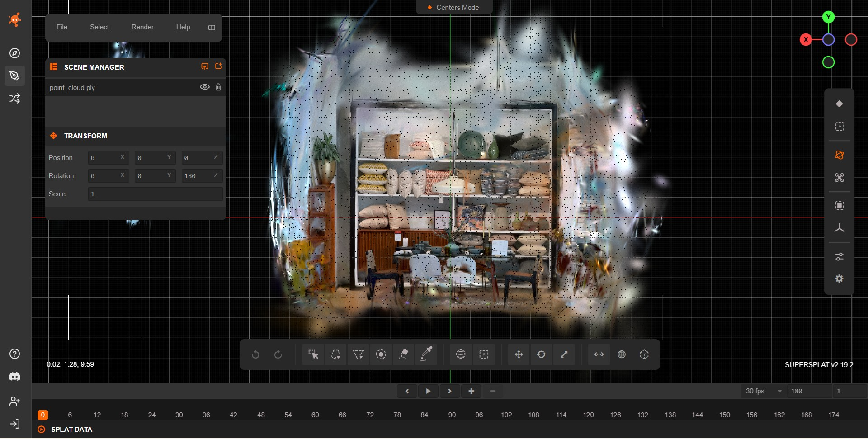
Task: Enable orange orbit camera mode
Action: (840, 155)
